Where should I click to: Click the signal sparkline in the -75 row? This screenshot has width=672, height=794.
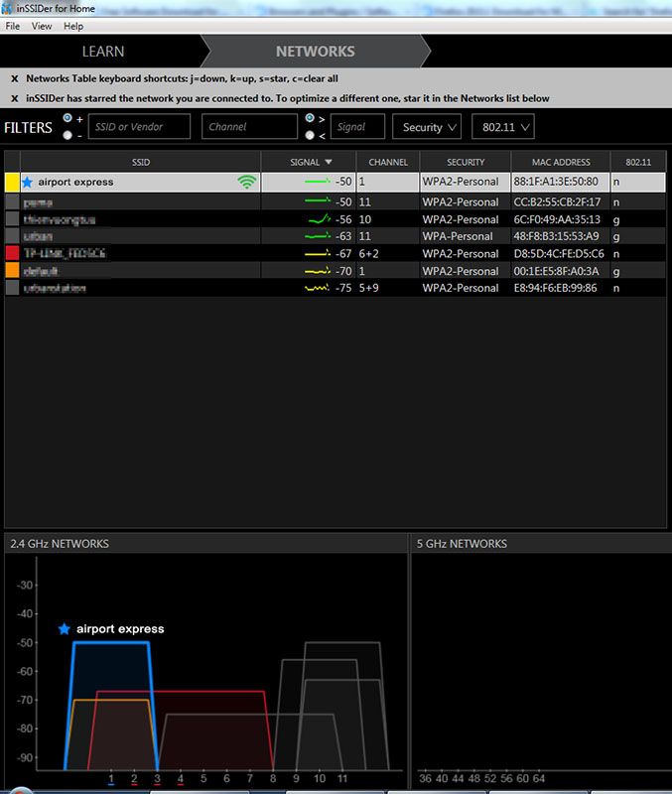tap(317, 288)
